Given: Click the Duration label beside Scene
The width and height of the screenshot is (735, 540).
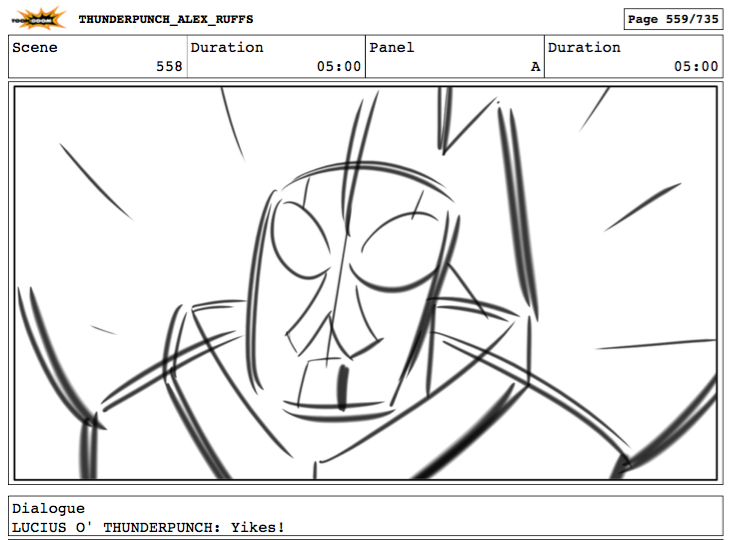Looking at the screenshot, I should (x=227, y=47).
